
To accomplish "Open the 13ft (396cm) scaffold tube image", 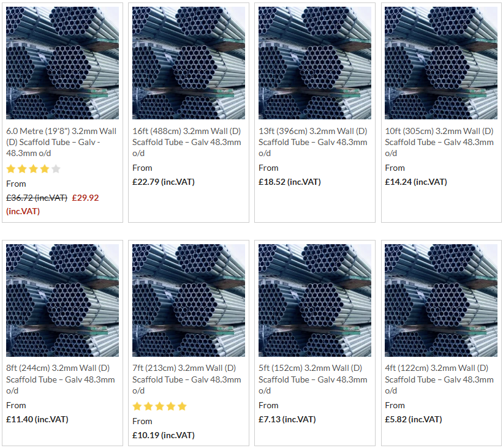I will 315,63.
